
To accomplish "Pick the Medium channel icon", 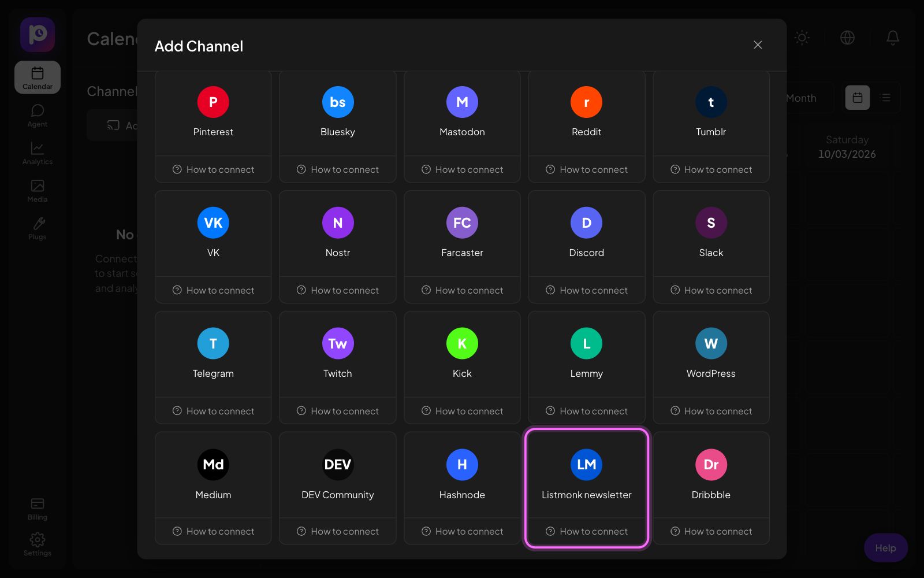I will coord(213,464).
